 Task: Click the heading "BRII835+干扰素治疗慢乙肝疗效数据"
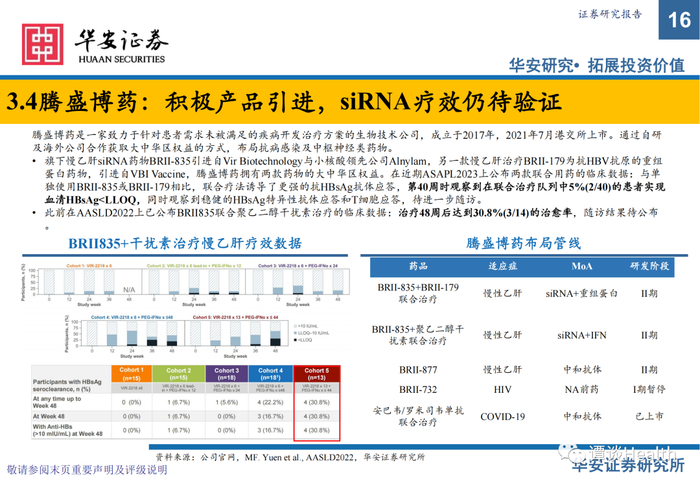pyautogui.click(x=185, y=243)
